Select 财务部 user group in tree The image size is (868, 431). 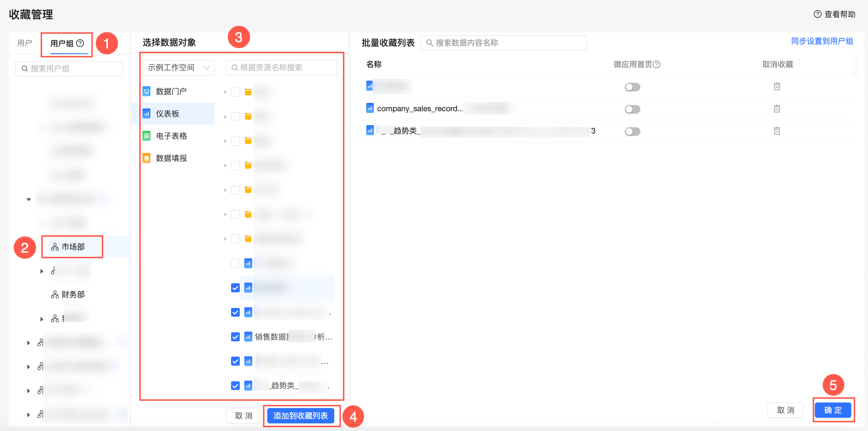[73, 294]
